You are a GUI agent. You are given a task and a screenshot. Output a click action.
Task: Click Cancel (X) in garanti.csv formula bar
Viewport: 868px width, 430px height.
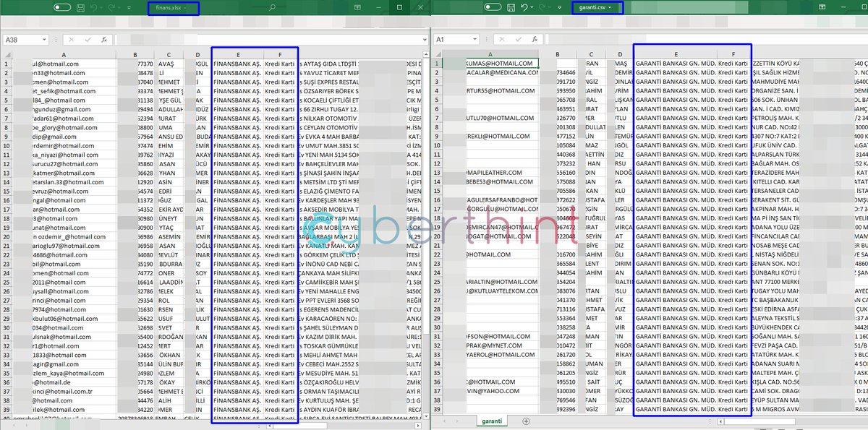tap(502, 40)
